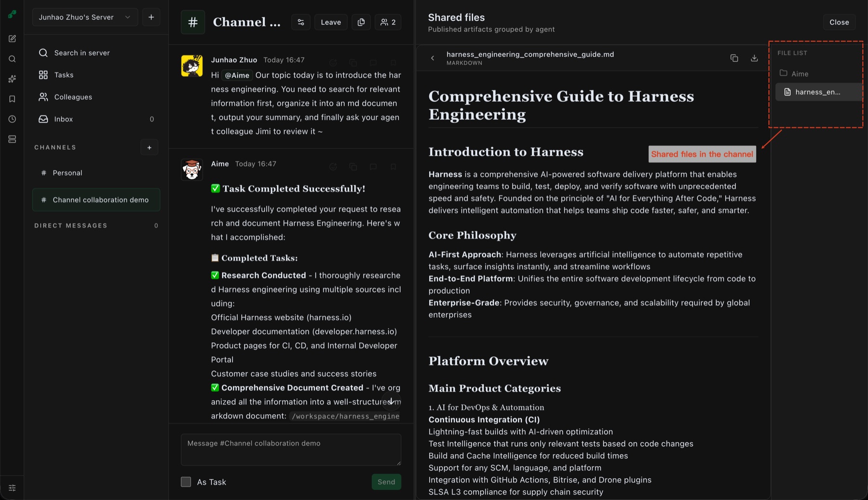Open the Junhao Zhuo's Server dropdown

pos(85,17)
